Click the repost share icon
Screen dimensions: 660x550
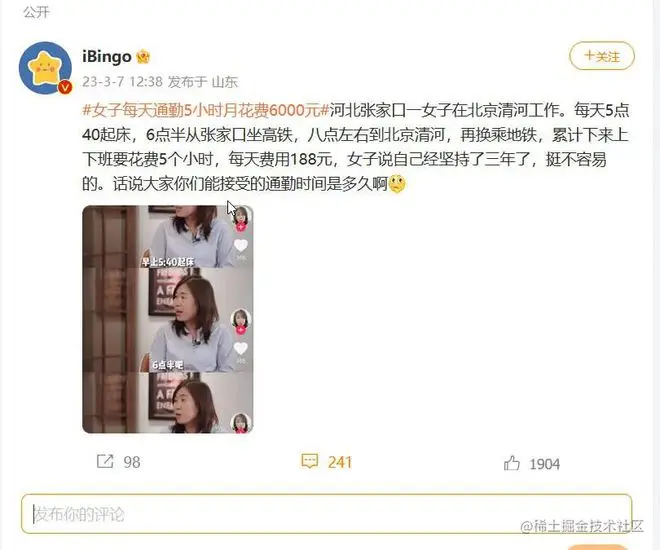105,461
